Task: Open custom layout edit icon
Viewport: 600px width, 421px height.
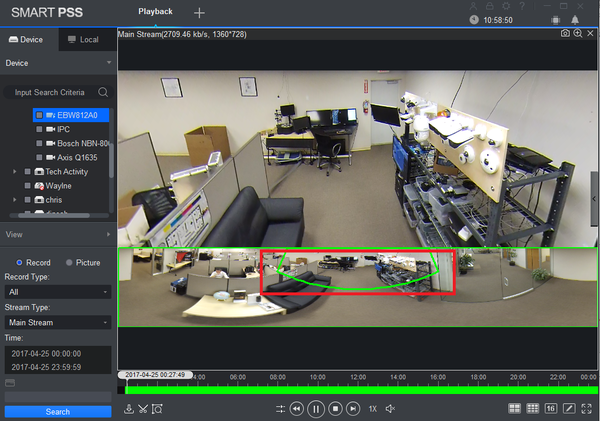Action: pyautogui.click(x=569, y=408)
